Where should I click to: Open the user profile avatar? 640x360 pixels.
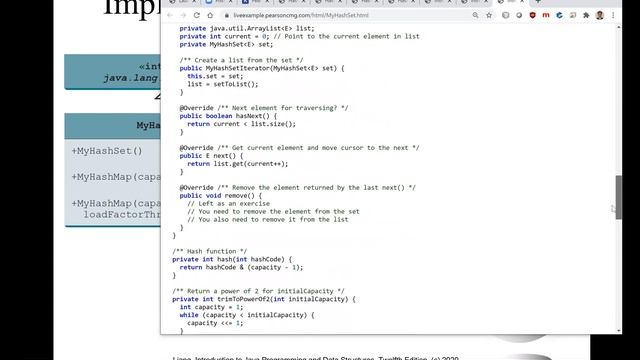[x=600, y=15]
